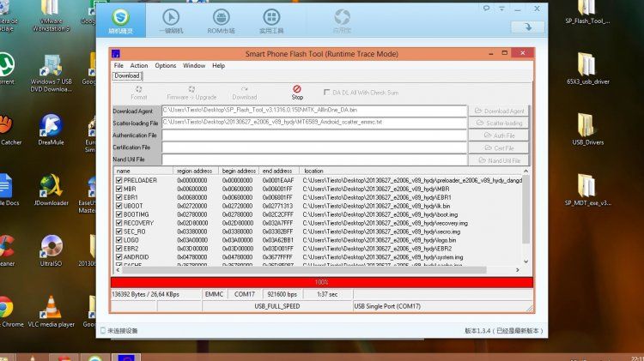Open VLC media player desktop icon

pyautogui.click(x=51, y=312)
